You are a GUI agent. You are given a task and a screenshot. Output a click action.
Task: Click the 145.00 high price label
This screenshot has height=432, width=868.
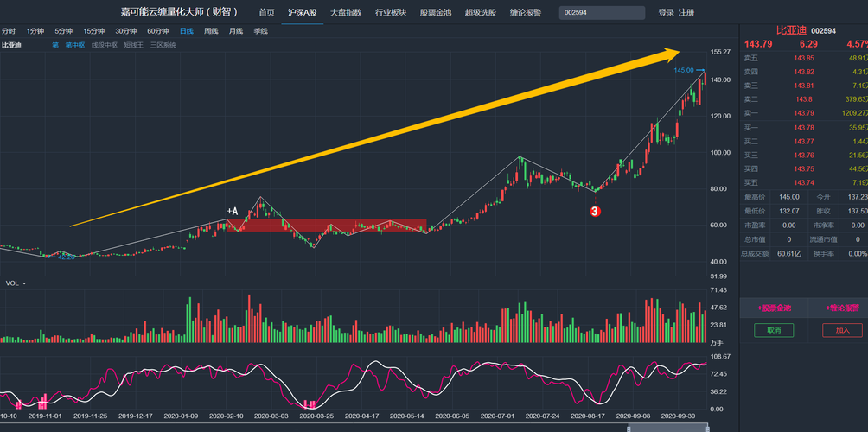683,70
